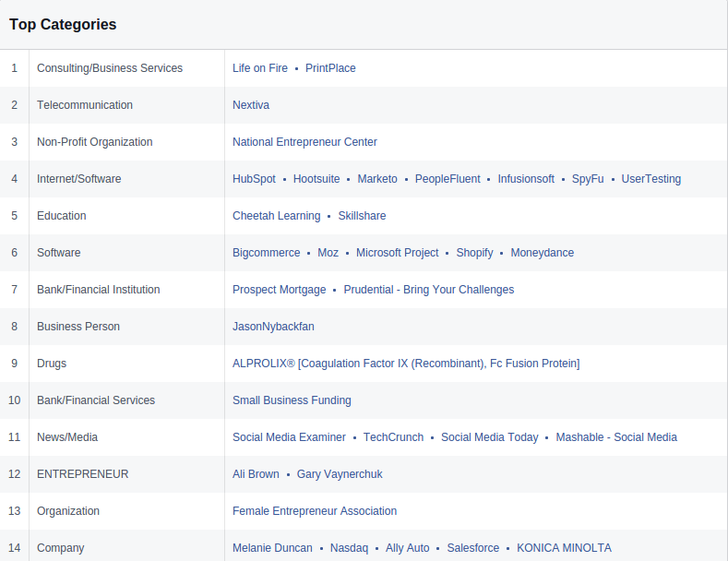Open the Hootsuite page link
The height and width of the screenshot is (561, 728).
point(316,179)
